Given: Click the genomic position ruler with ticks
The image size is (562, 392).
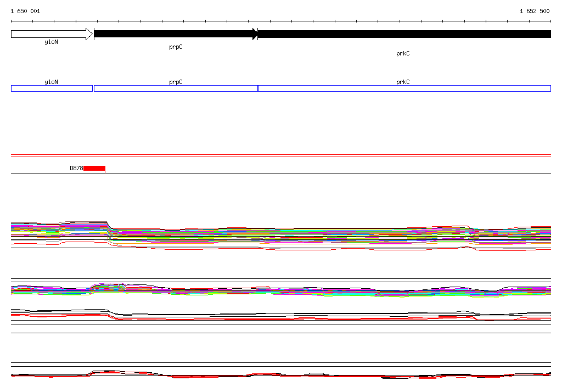Looking at the screenshot, I should [281, 21].
